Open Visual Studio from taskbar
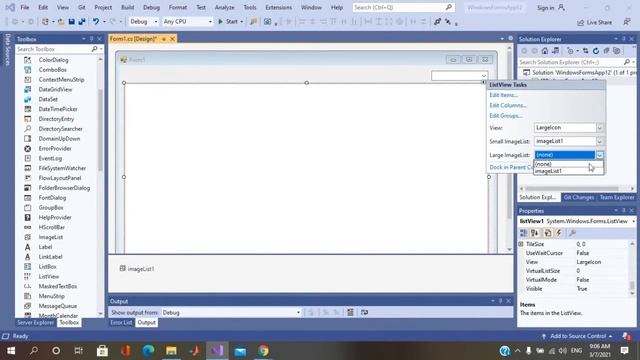 coord(217,351)
